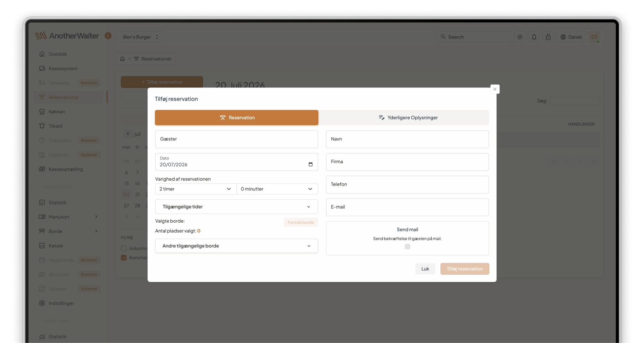Click the Kasser sidebar icon
The image size is (644, 343).
[x=42, y=246]
